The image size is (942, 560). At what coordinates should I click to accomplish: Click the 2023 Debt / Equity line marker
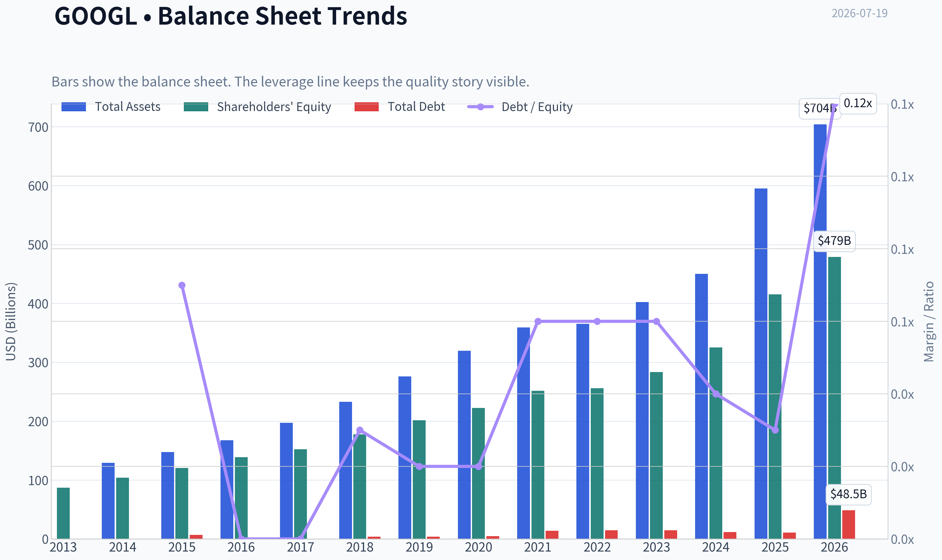click(656, 322)
